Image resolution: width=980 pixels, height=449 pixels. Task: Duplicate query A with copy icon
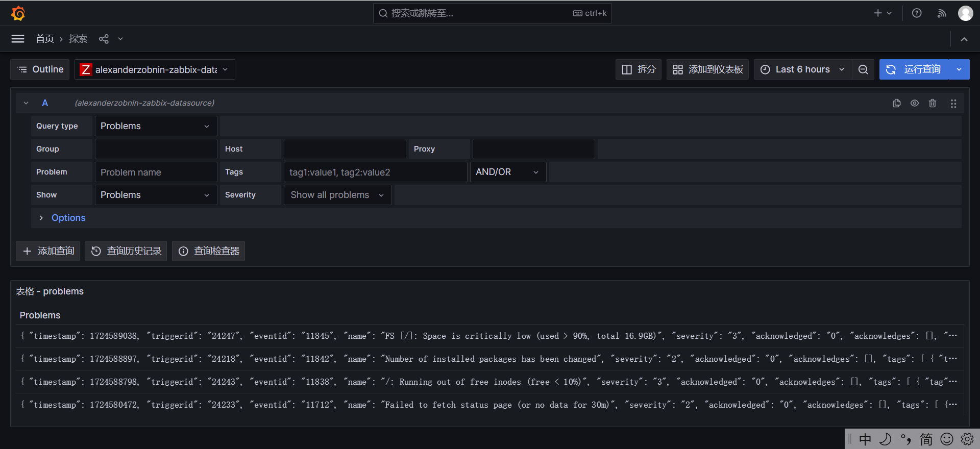click(896, 103)
